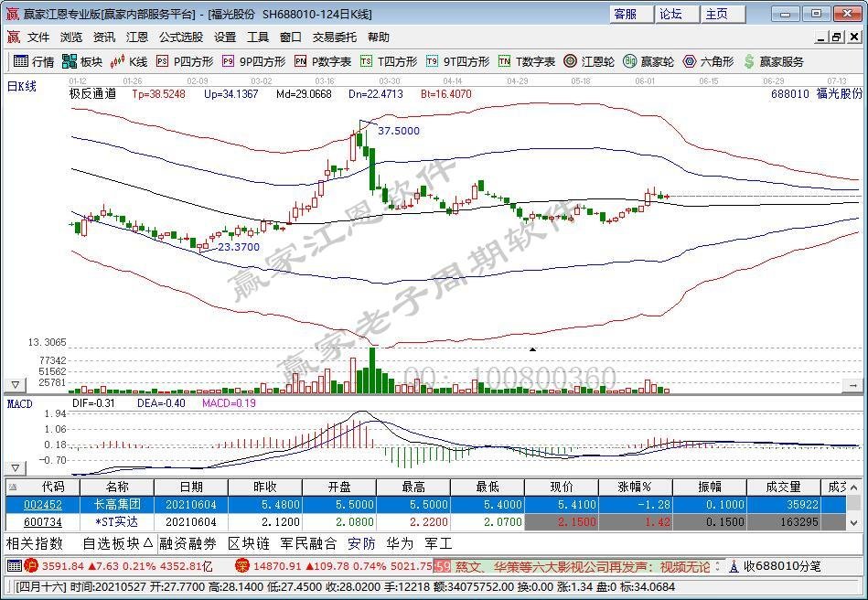Open the P数字表 tool
This screenshot has width=868, height=600.
323,61
